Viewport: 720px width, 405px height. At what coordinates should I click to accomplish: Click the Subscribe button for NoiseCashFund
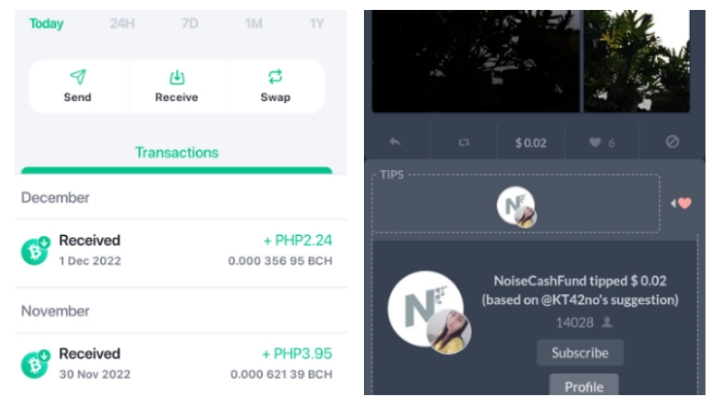click(x=580, y=353)
